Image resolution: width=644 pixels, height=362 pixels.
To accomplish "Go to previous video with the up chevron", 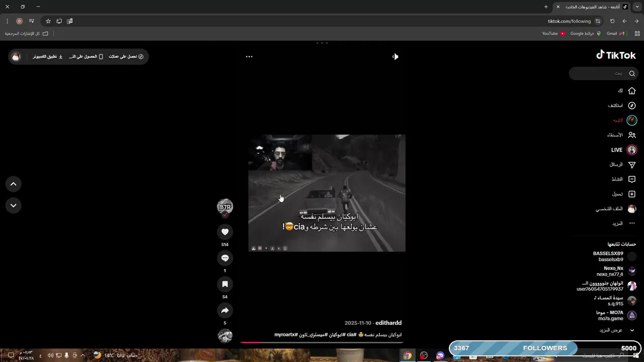I will click(x=14, y=184).
